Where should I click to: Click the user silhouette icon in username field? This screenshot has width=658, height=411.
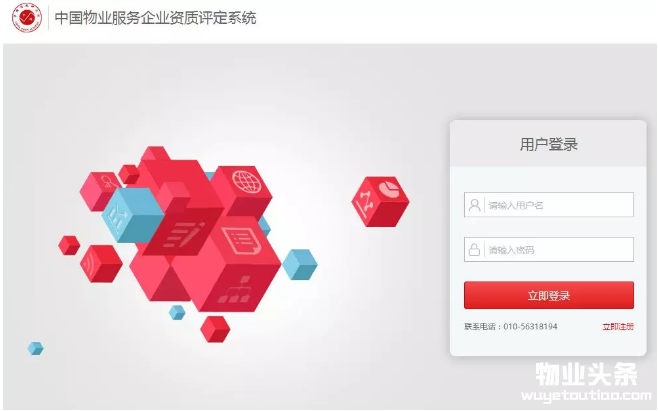(475, 205)
